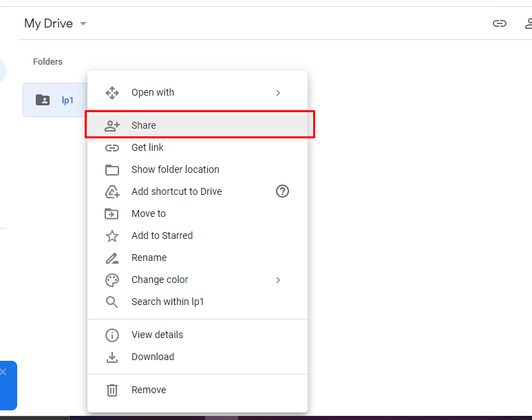The height and width of the screenshot is (420, 532).
Task: Click the get link icon in header
Action: coord(500,23)
